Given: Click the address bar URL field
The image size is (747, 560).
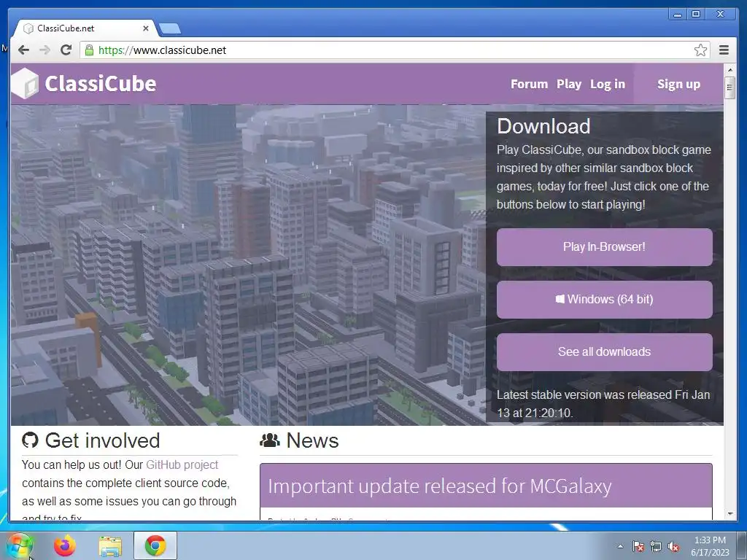Looking at the screenshot, I should pos(395,50).
